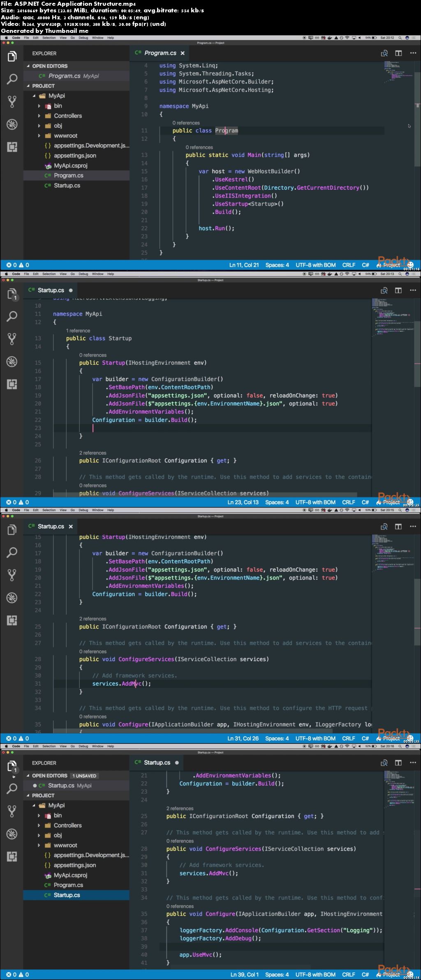Open Extensions view in the Sat 20:13 frame
The height and width of the screenshot is (980, 421).
click(x=12, y=384)
